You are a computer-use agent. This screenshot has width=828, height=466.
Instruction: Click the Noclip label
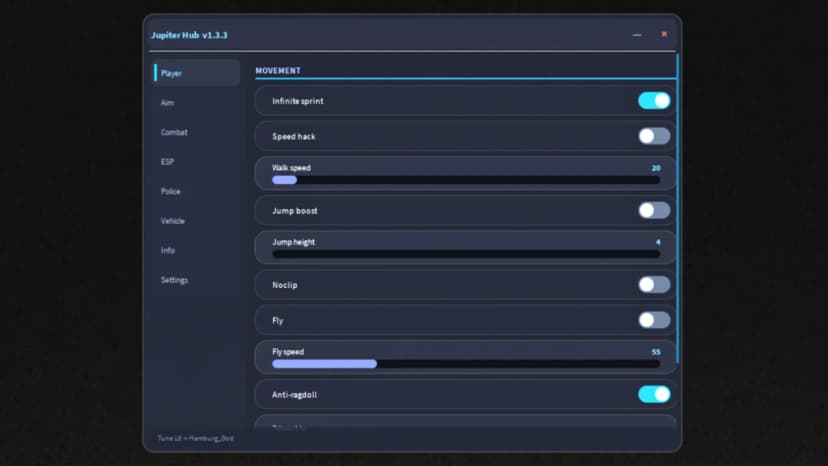285,285
